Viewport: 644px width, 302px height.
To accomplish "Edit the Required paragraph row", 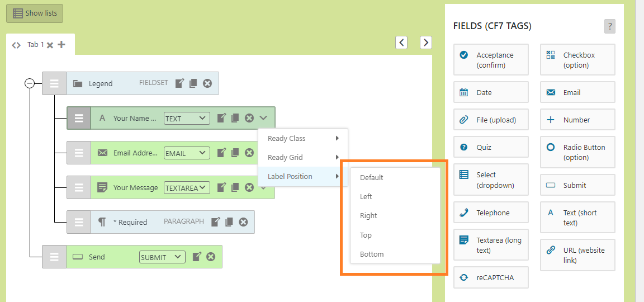I will 216,222.
